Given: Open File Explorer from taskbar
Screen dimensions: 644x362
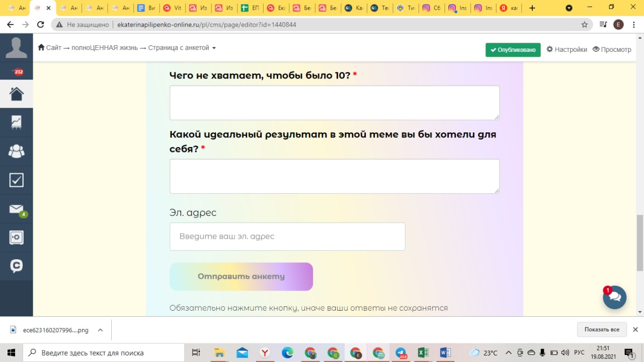Looking at the screenshot, I should click(x=219, y=352).
